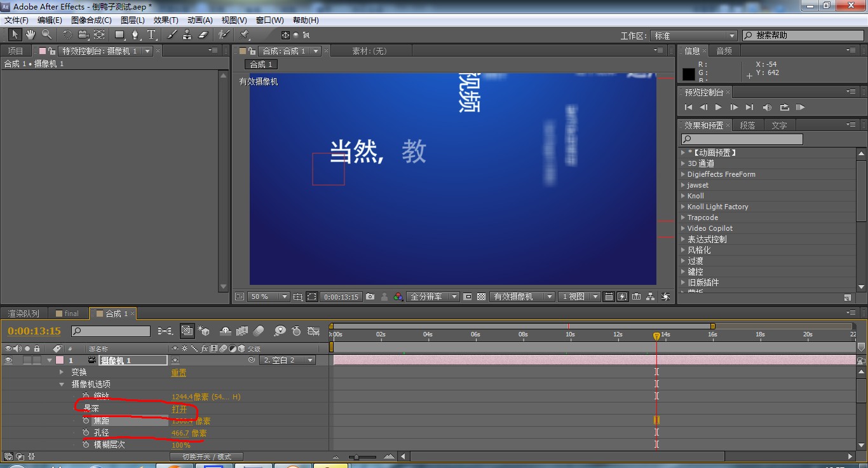Toggle the live update timeline button
This screenshot has height=468, width=868.
pos(187,331)
